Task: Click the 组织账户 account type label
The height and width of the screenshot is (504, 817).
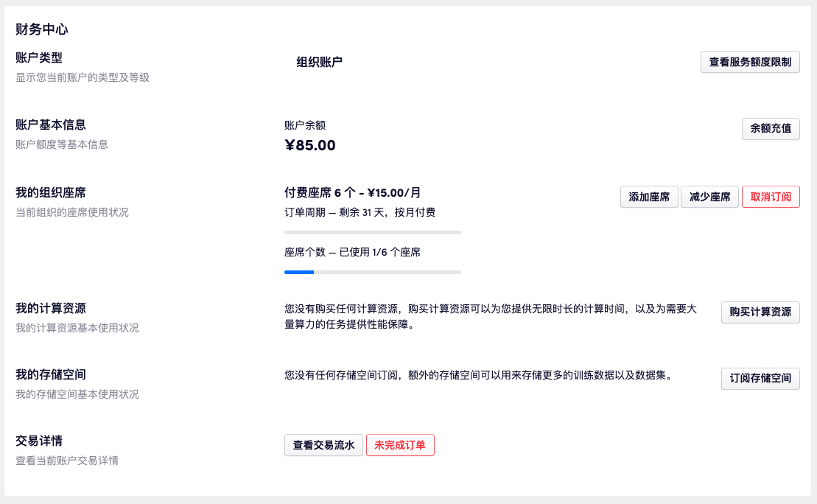Action: [319, 63]
